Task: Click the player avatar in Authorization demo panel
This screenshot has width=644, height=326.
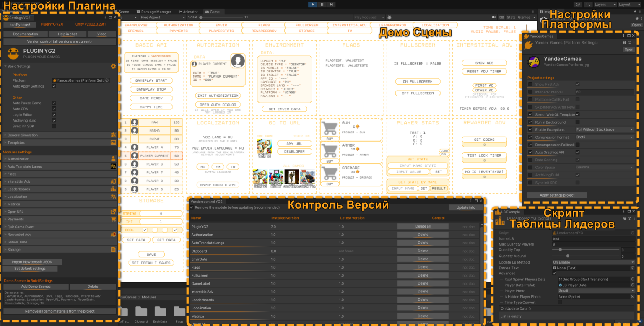Action: (x=238, y=61)
